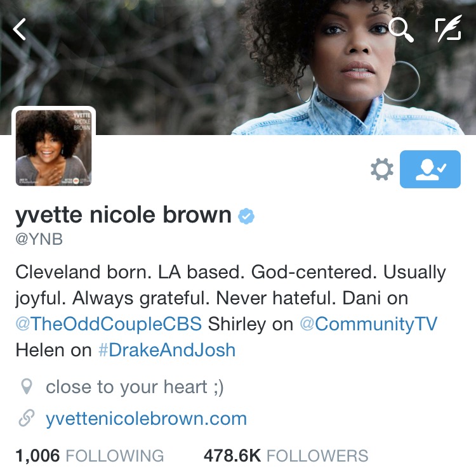Viewport: 476px width, 473px height.
Task: Open the @CommunityTV mention link
Action: click(368, 324)
